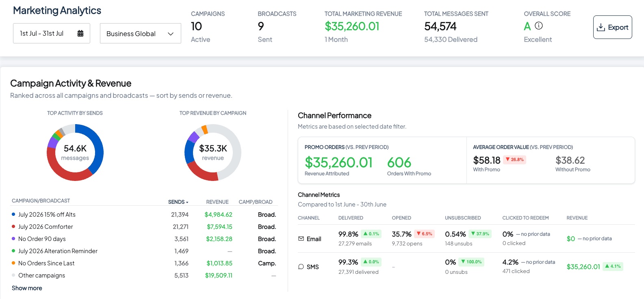Click the Email envelope channel icon
Viewport: 644px width, 299px height.
[301, 239]
